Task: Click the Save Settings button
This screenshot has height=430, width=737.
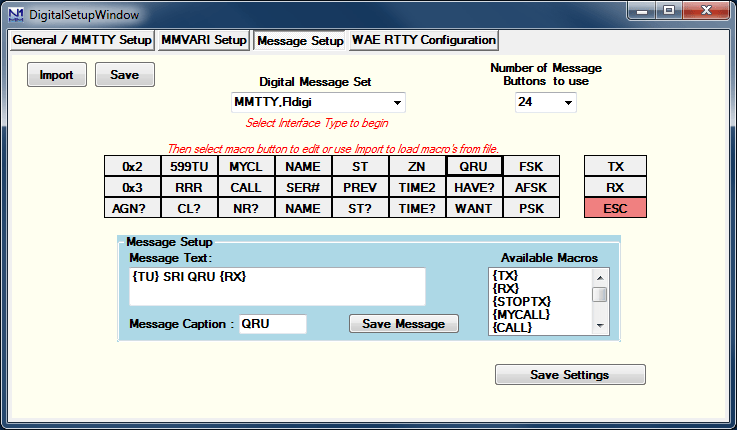Action: point(570,375)
